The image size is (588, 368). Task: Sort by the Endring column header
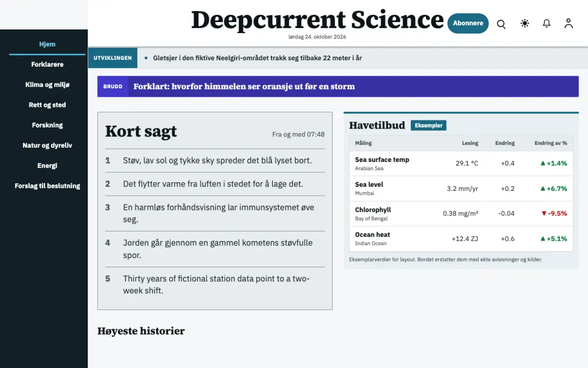point(505,143)
